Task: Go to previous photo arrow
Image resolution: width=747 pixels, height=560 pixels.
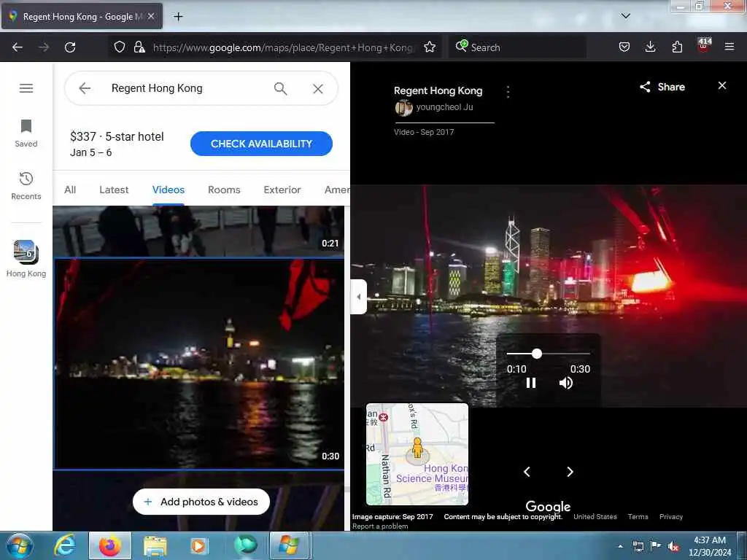Action: 527,472
